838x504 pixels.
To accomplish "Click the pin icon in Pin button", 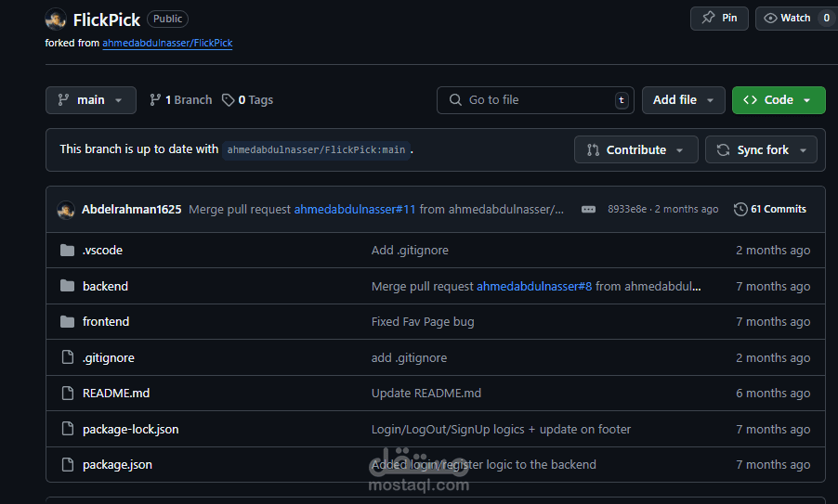I will coord(708,18).
